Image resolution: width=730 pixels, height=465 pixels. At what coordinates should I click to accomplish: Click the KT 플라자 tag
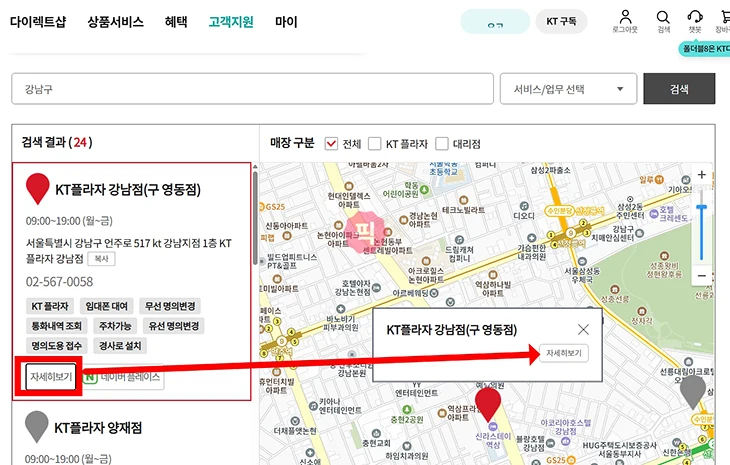(50, 306)
